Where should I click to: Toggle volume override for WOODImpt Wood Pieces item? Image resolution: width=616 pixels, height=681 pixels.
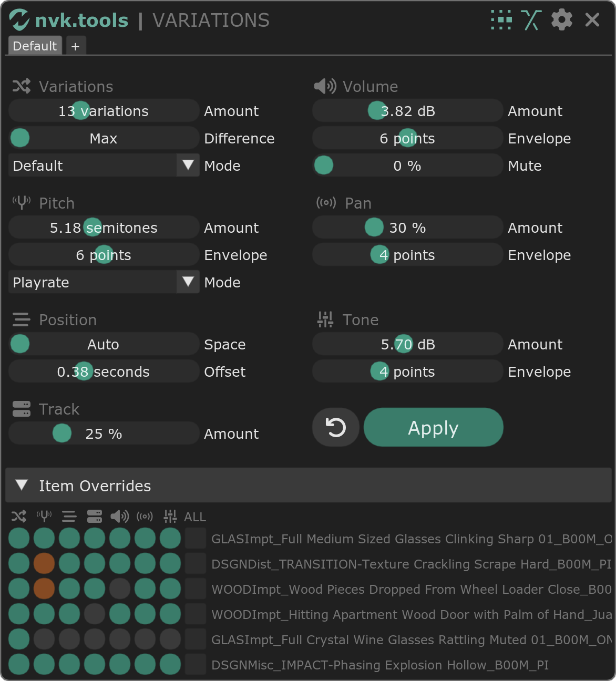point(120,589)
